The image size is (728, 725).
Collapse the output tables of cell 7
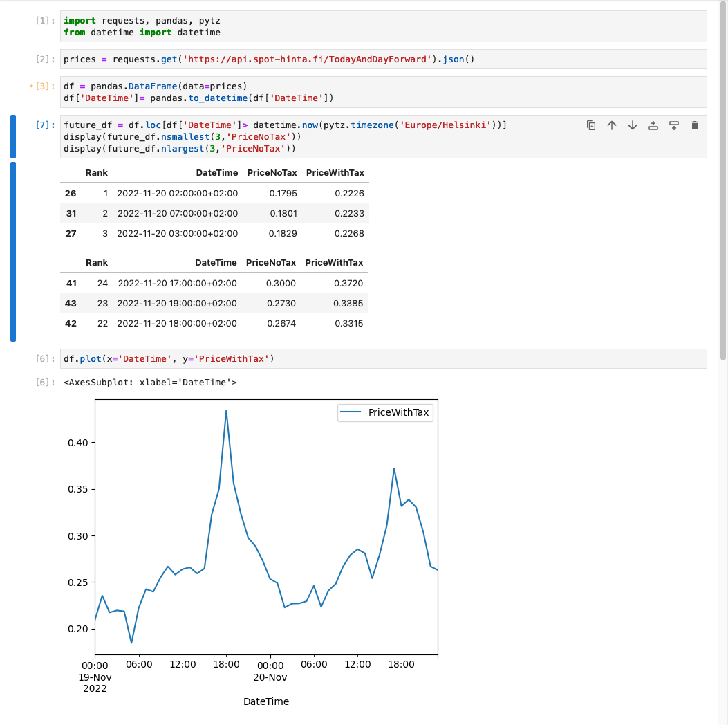[12, 251]
